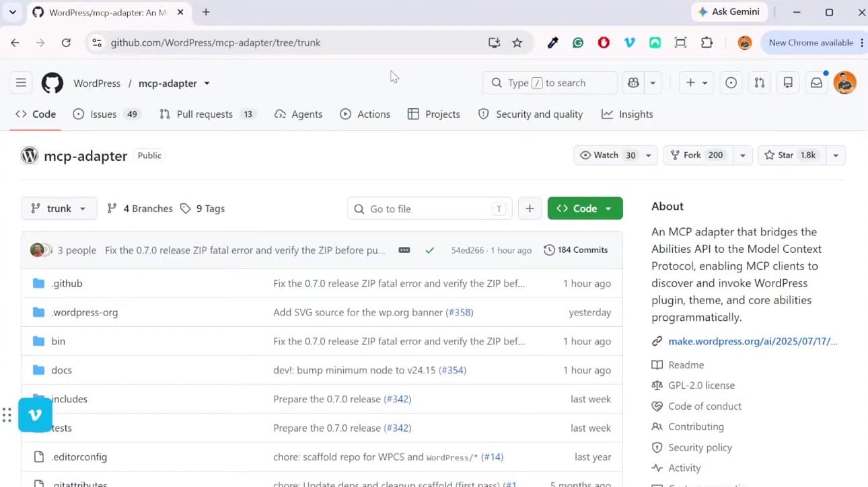The width and height of the screenshot is (868, 487).
Task: Open make.wordpress.org link in About
Action: click(x=752, y=341)
